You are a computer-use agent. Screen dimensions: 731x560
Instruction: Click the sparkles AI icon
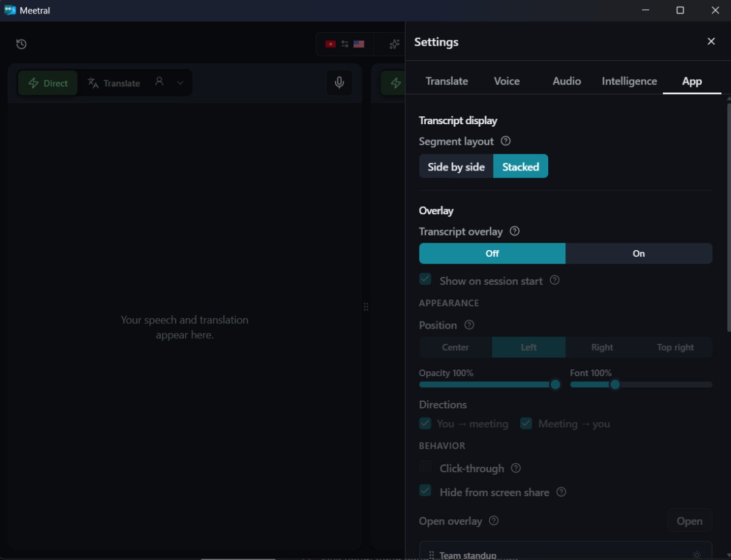[x=395, y=44]
